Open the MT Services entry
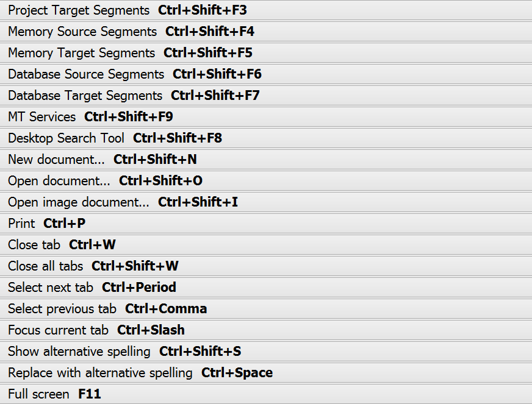This screenshot has height=404, width=532. click(42, 117)
